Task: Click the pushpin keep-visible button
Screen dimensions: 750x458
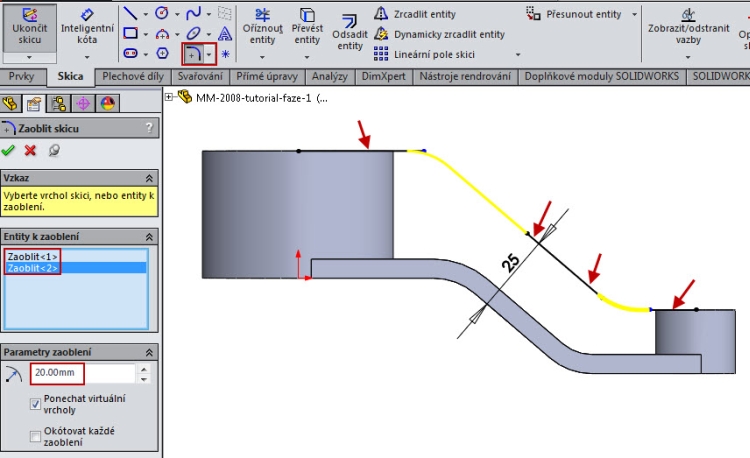Action: (54, 151)
